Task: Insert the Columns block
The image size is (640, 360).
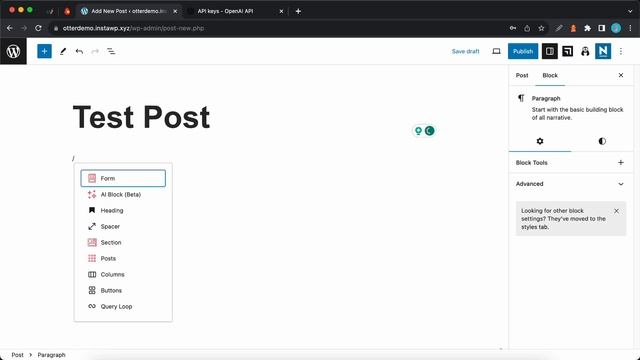Action: pyautogui.click(x=123, y=274)
